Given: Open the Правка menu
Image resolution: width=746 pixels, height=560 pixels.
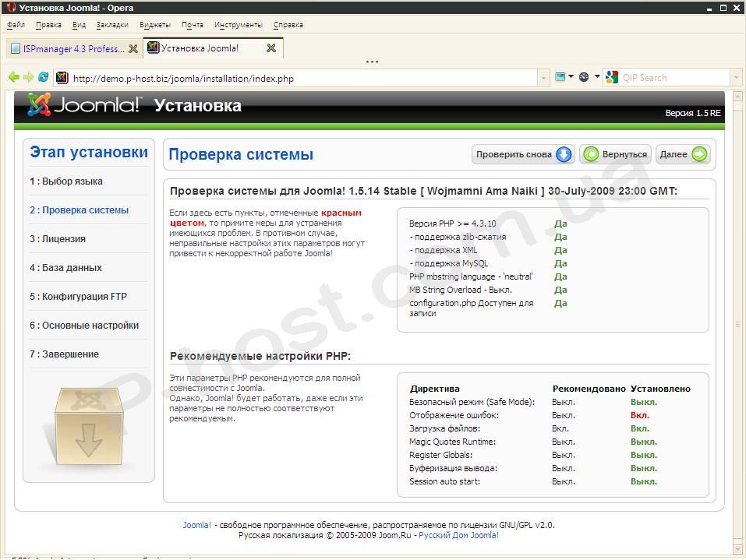Looking at the screenshot, I should tap(48, 25).
